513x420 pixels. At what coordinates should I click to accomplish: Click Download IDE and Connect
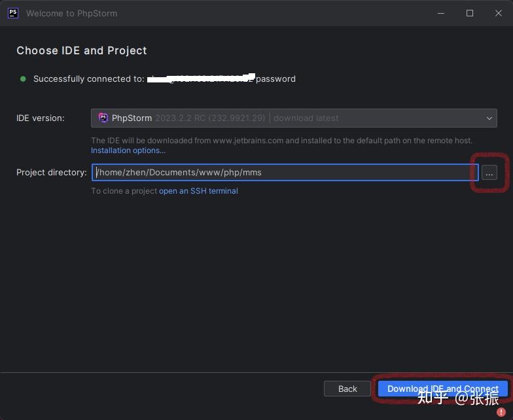tap(442, 389)
